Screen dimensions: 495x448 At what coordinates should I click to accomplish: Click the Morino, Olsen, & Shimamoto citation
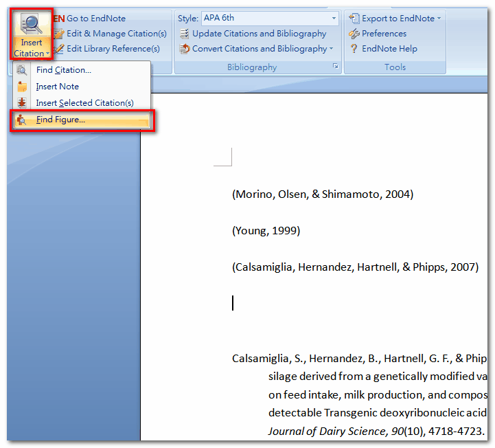pos(323,194)
